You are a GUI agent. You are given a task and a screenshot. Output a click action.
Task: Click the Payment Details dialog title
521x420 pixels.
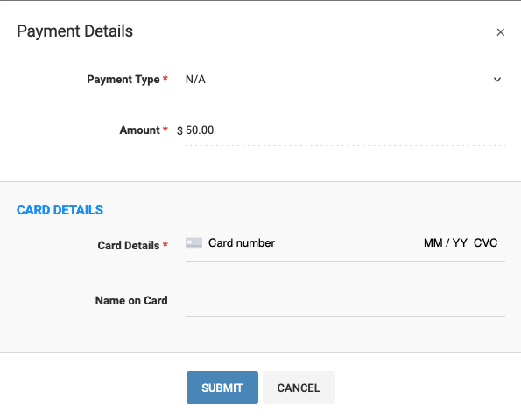pos(74,31)
